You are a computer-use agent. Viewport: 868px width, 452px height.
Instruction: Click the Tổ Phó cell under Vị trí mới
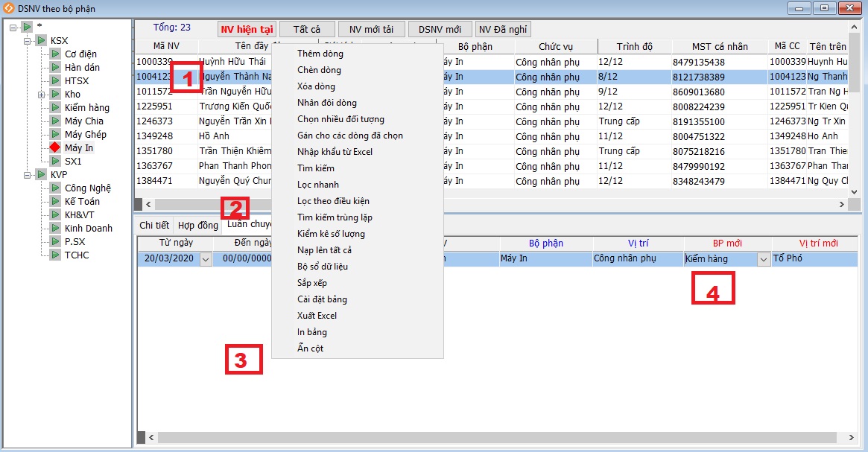pyautogui.click(x=815, y=258)
